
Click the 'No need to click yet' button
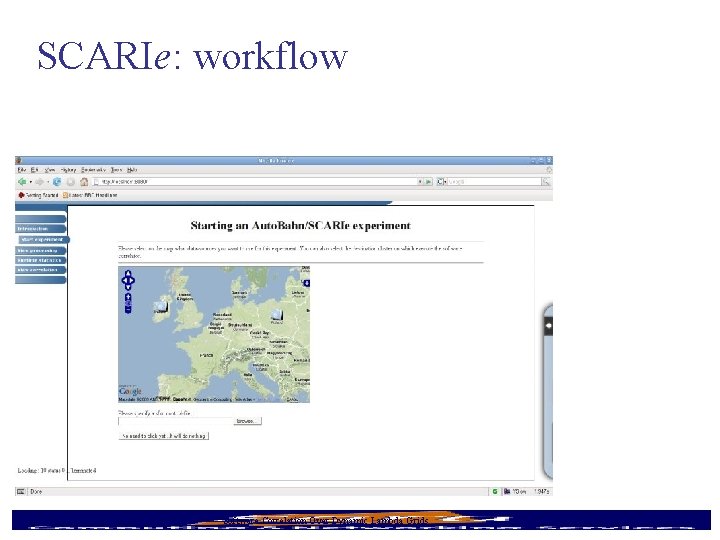click(x=164, y=436)
